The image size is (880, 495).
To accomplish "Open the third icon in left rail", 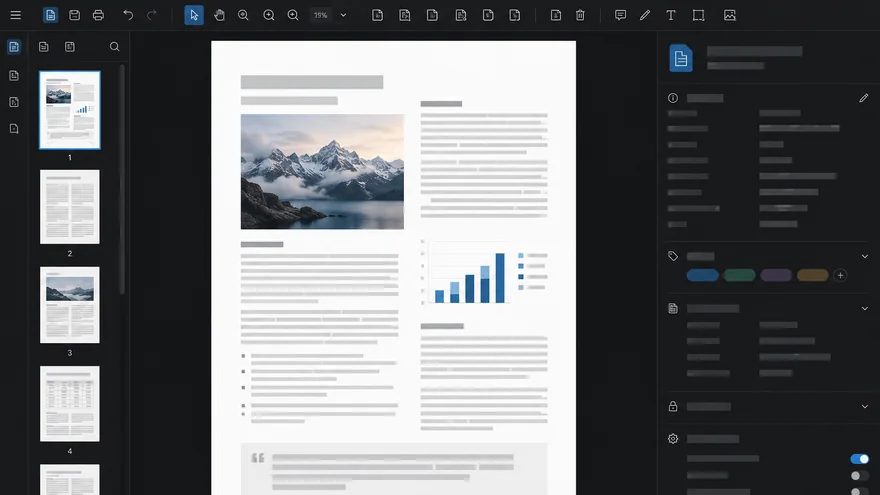I will click(x=14, y=102).
